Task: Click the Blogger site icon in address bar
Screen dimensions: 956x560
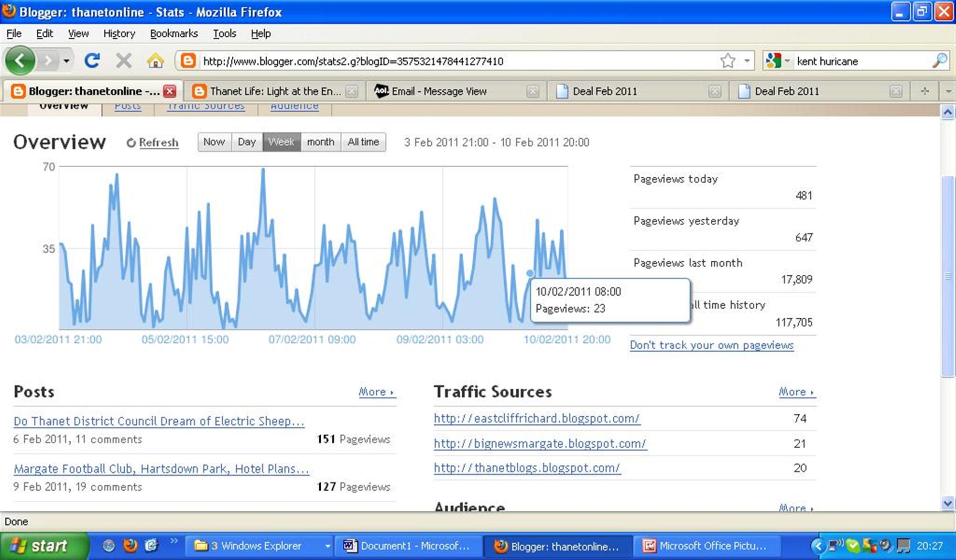Action: (x=188, y=61)
